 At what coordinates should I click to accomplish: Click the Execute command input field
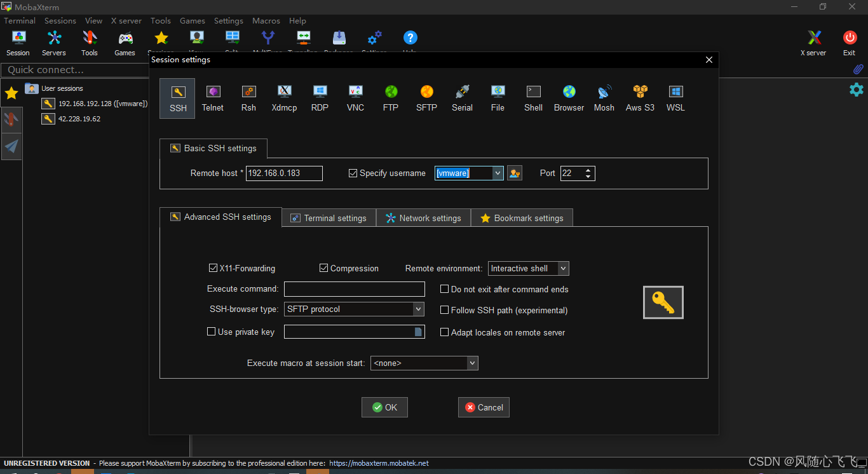(355, 289)
